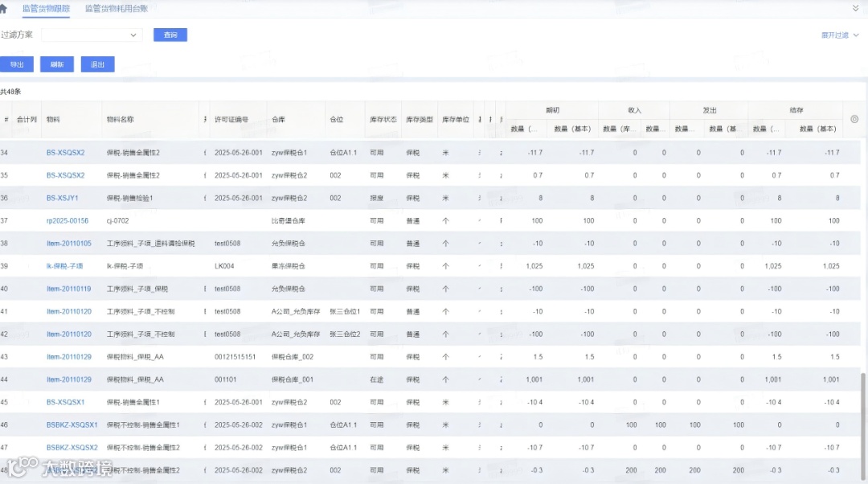Open material link Item-20110120 in row 41
This screenshot has height=484, width=868.
click(68, 311)
